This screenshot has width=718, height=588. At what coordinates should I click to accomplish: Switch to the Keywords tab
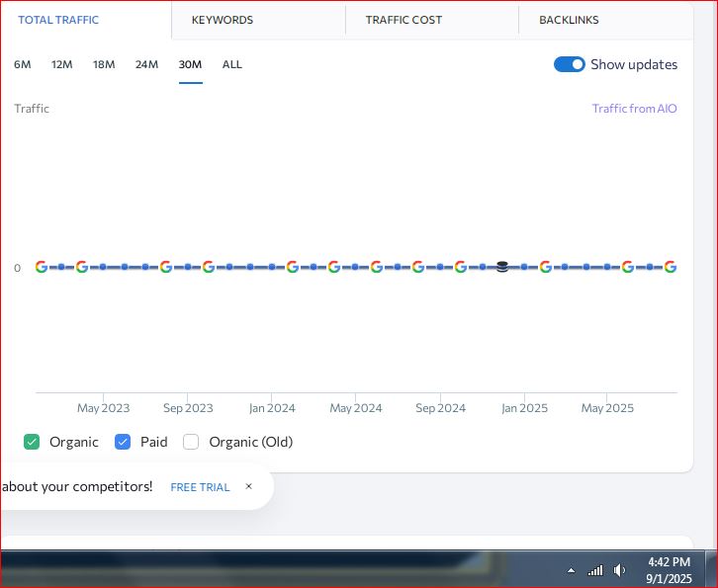223,20
